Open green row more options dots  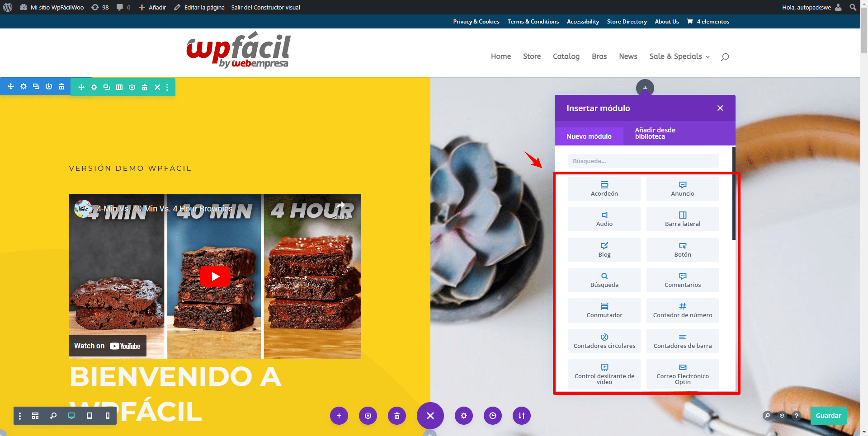[x=167, y=87]
